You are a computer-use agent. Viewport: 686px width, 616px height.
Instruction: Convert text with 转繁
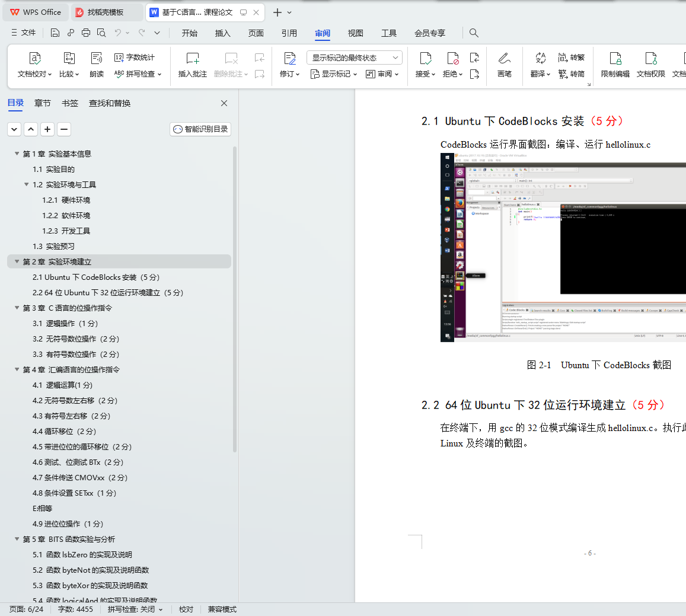click(572, 58)
